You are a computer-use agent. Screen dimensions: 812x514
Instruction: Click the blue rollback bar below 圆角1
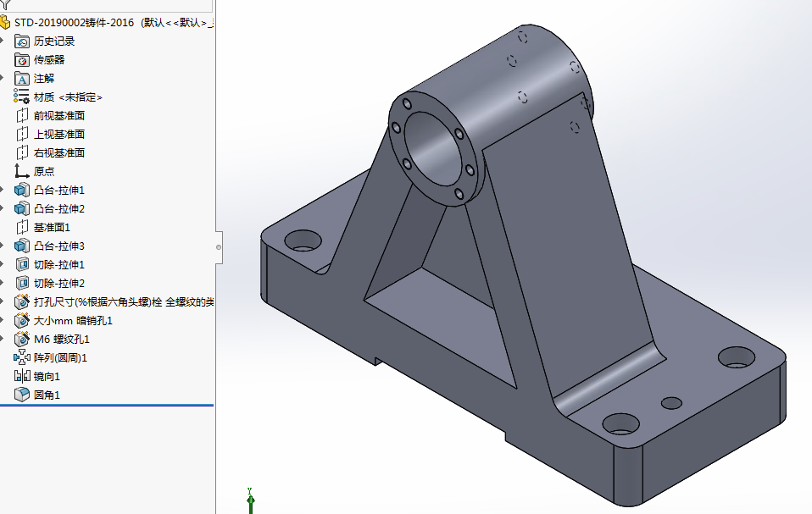tap(107, 406)
